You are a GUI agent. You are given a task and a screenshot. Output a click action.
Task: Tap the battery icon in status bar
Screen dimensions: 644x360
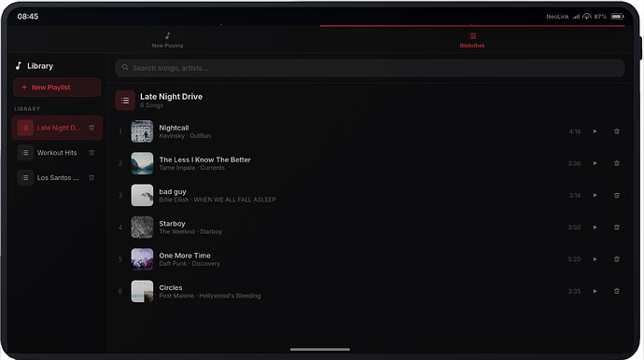click(x=617, y=17)
